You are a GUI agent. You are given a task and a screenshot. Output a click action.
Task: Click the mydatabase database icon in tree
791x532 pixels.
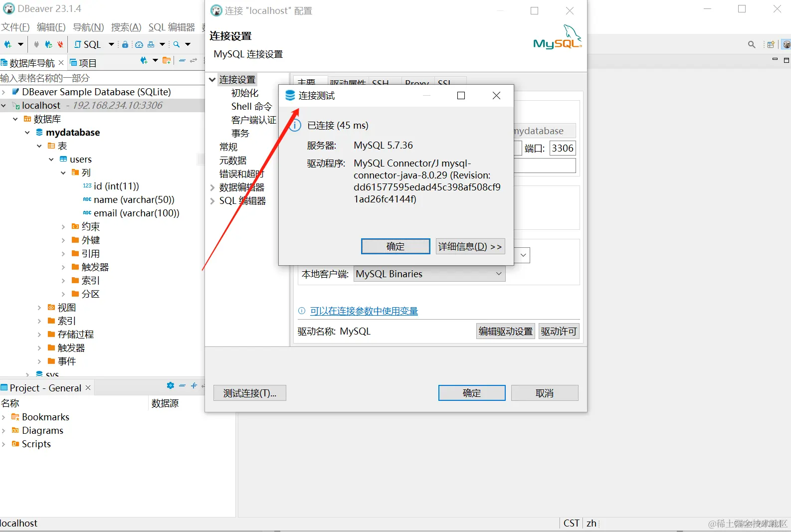coord(39,133)
